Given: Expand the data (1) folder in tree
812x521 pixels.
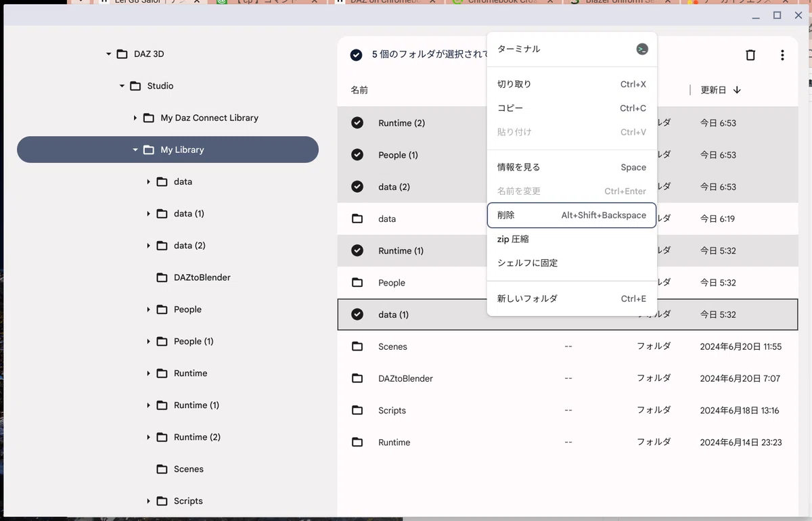Looking at the screenshot, I should click(148, 214).
